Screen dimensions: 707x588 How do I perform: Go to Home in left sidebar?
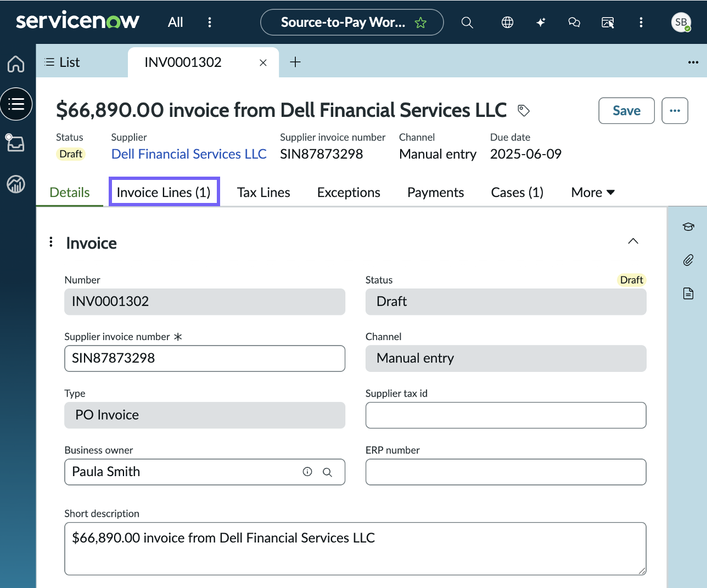(x=16, y=64)
